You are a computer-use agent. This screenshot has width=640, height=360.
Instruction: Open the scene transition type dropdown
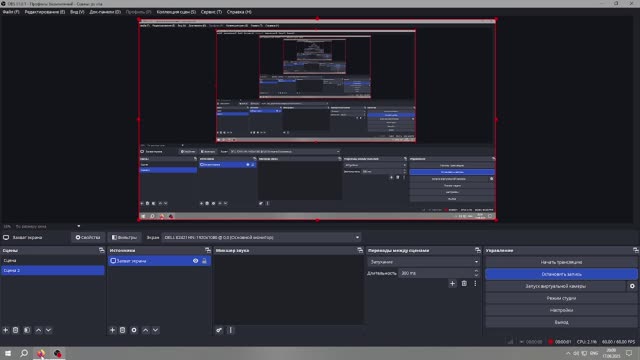coord(424,262)
